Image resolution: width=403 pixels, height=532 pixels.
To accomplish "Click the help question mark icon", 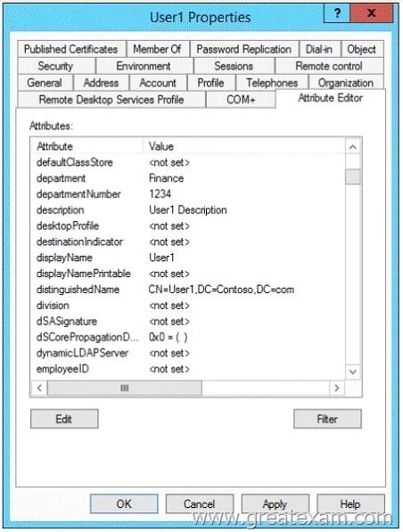I will (x=337, y=13).
